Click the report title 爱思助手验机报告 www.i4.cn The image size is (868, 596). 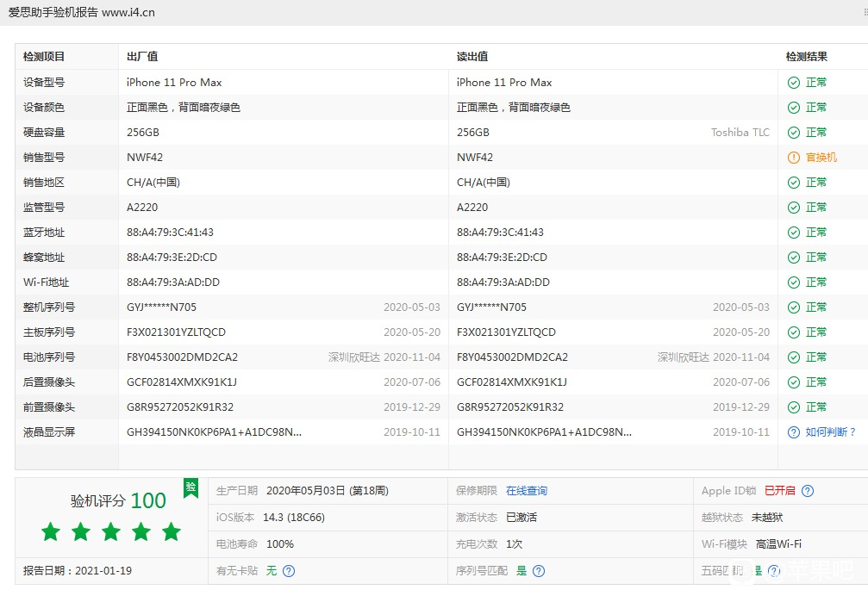(81, 12)
